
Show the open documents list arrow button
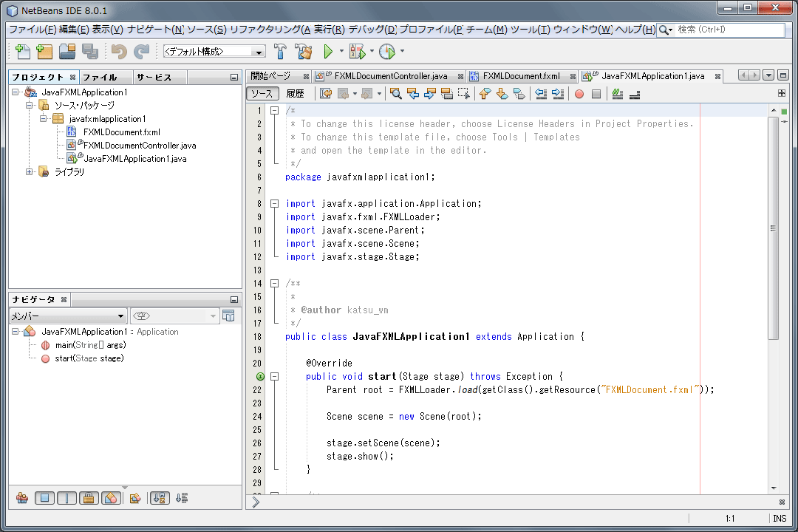click(x=768, y=75)
